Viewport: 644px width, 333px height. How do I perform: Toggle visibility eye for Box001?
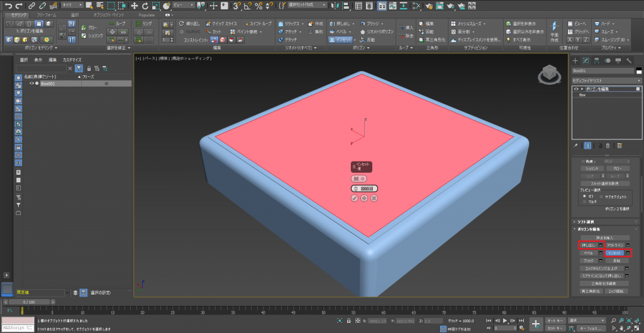(x=32, y=83)
